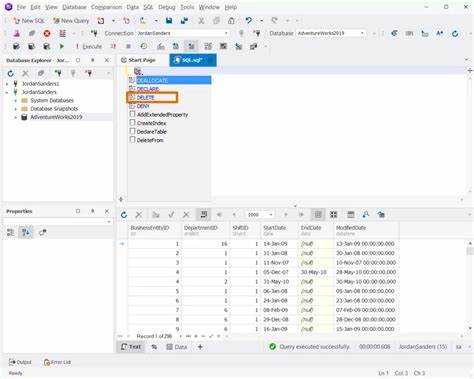Click the add new view plus icon
Image resolution: width=474 pixels, height=379 pixels.
point(200,347)
